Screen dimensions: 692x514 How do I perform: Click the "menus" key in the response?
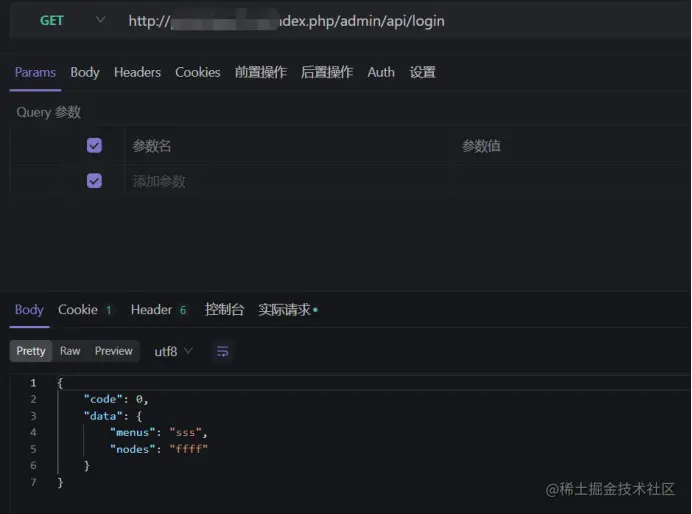click(x=132, y=433)
